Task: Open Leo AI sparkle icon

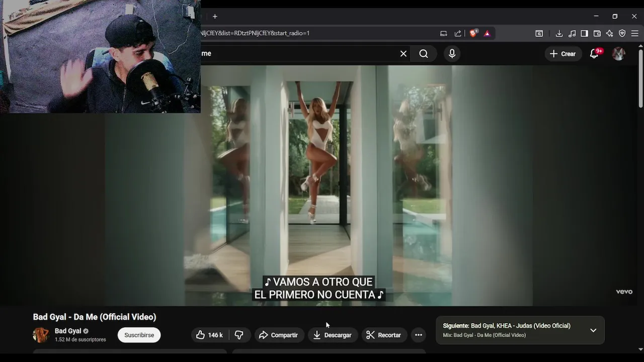Action: (609, 33)
